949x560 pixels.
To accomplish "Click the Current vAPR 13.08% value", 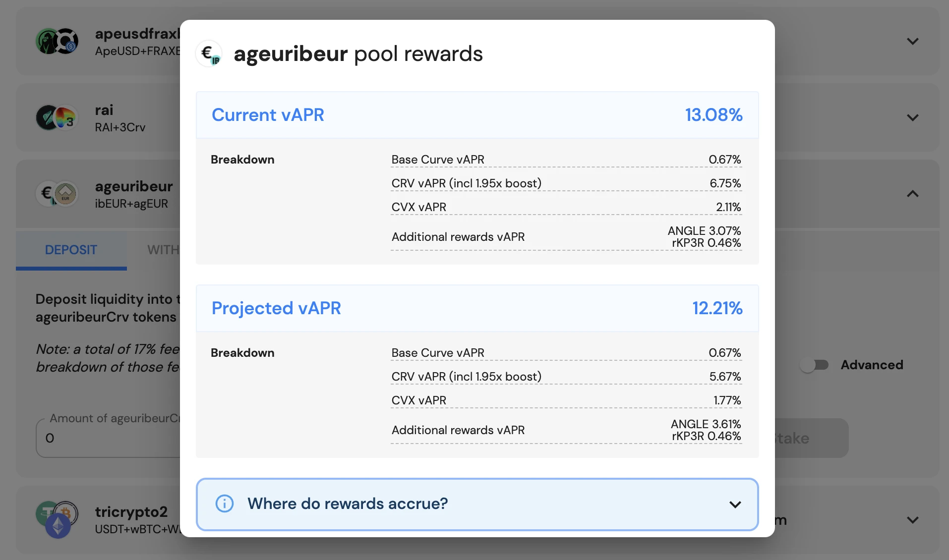I will [x=714, y=115].
